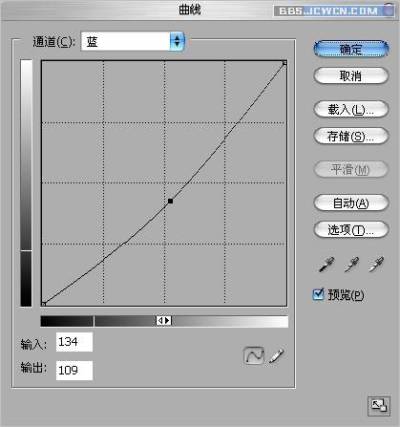Select the top-right curve endpoint
The image size is (400, 427).
(284, 63)
